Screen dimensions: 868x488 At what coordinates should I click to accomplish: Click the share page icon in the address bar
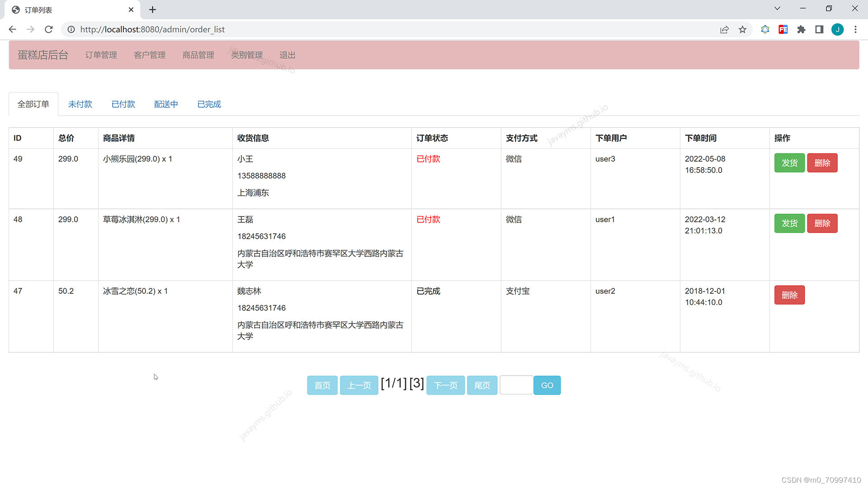724,29
